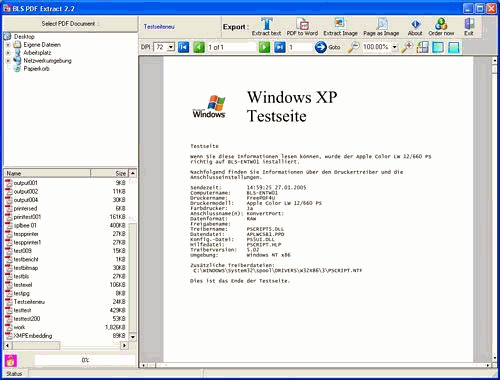Select file Testseiteneu in list
This screenshot has height=380, width=500.
click(x=29, y=302)
